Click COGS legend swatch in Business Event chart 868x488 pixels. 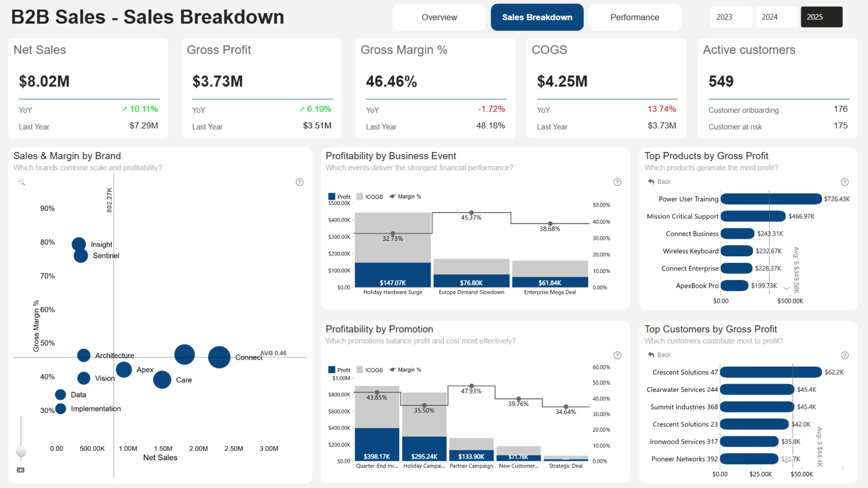(x=360, y=197)
